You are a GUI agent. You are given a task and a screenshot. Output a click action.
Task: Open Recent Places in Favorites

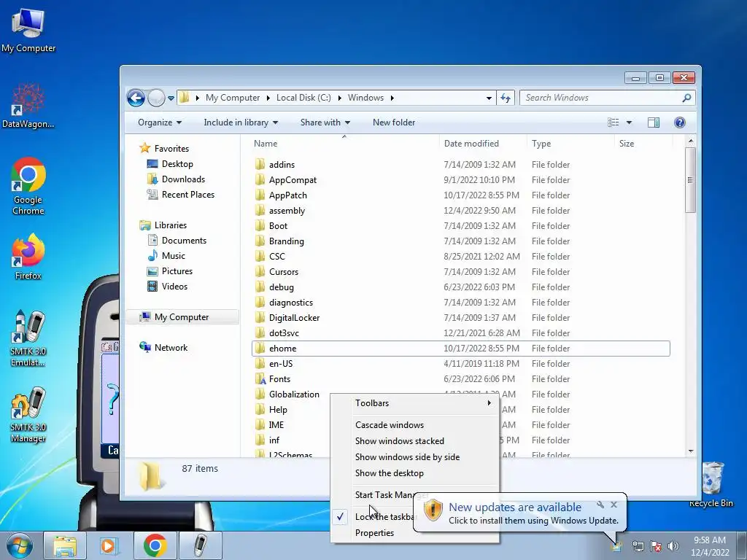[187, 194]
